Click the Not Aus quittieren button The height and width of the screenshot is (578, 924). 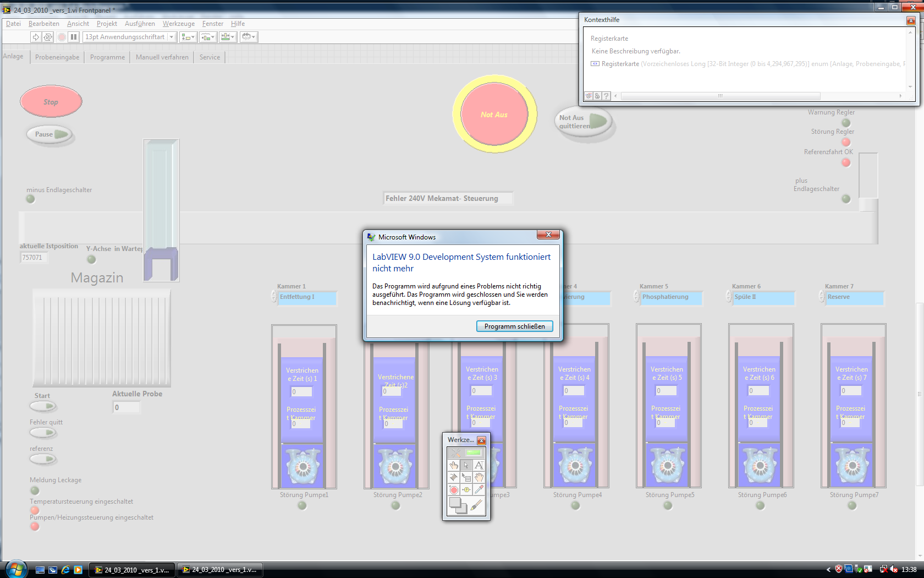(583, 122)
